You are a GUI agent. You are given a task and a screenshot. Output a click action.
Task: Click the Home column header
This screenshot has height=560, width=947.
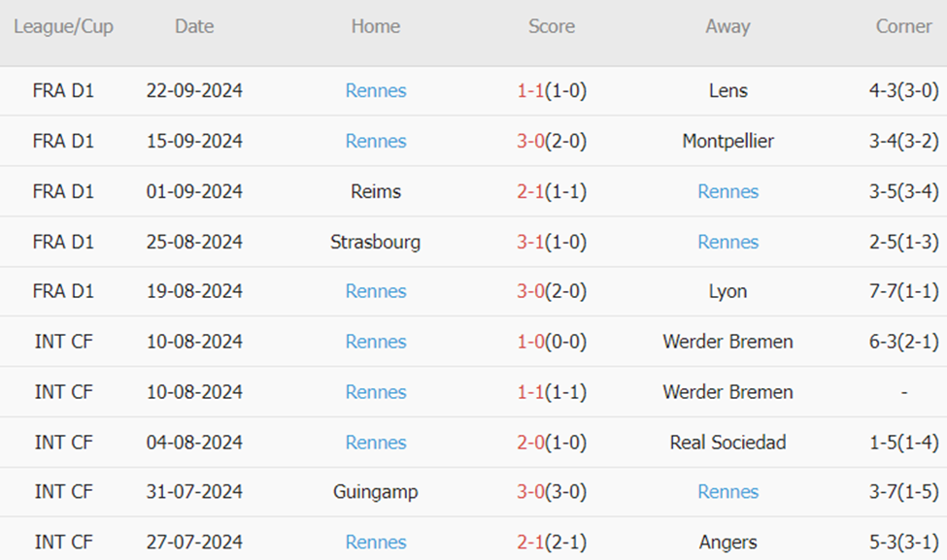point(376,27)
